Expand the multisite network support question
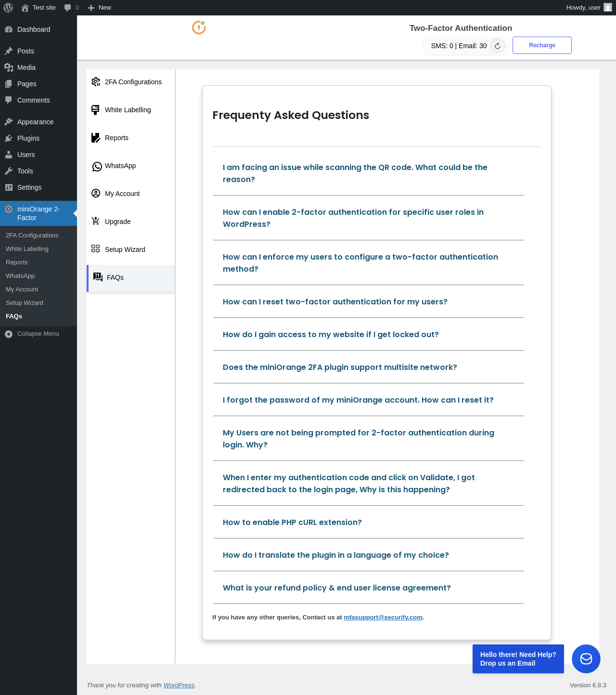Screen dimensions: 616x695 (x=369, y=367)
